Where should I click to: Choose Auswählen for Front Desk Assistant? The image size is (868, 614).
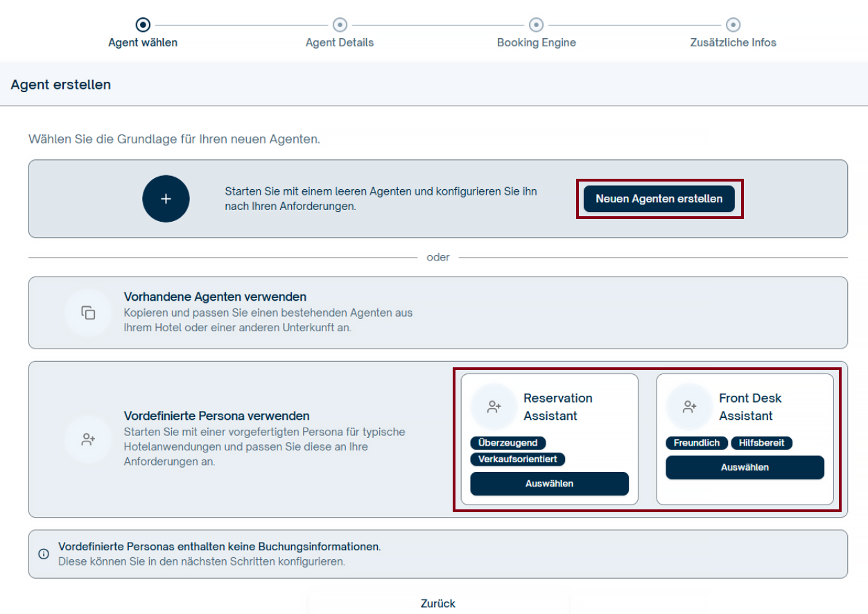click(745, 467)
